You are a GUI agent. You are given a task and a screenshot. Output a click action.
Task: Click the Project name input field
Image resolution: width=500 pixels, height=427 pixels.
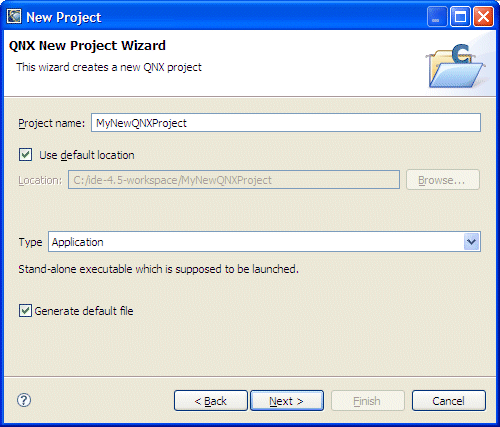click(286, 123)
